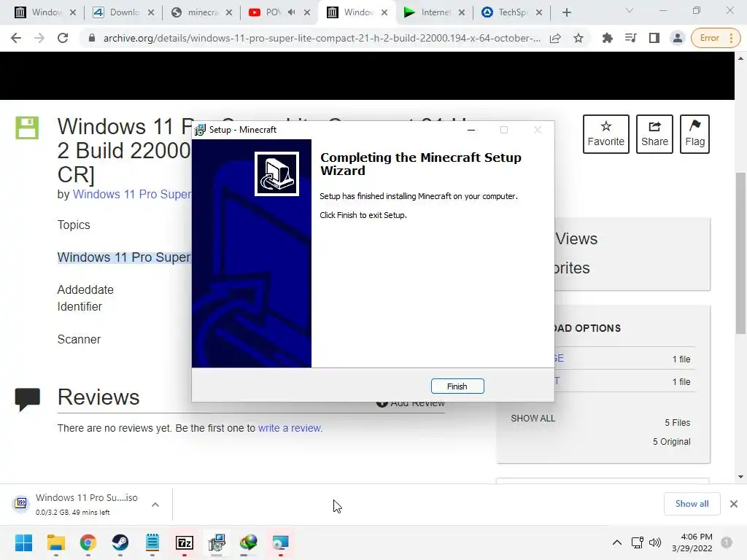Click the Setup - Minecraft title bar icon
The width and height of the screenshot is (747, 560).
200,130
